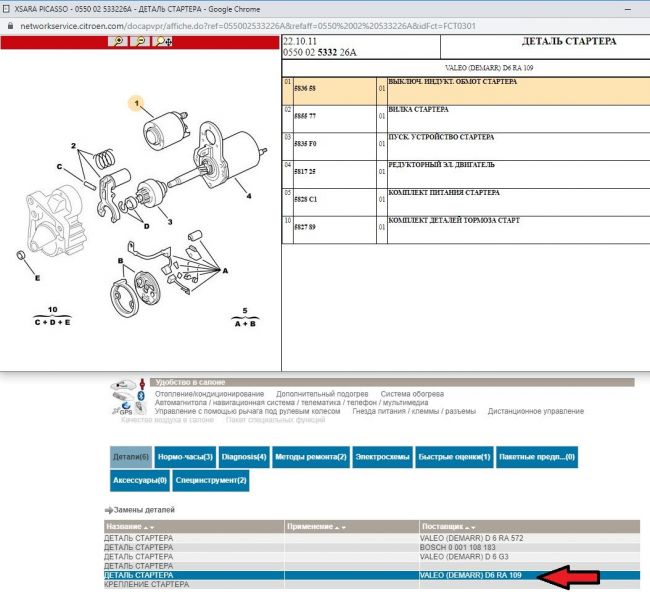650x600 pixels.
Task: Open the Система обогрева link
Action: point(412,394)
